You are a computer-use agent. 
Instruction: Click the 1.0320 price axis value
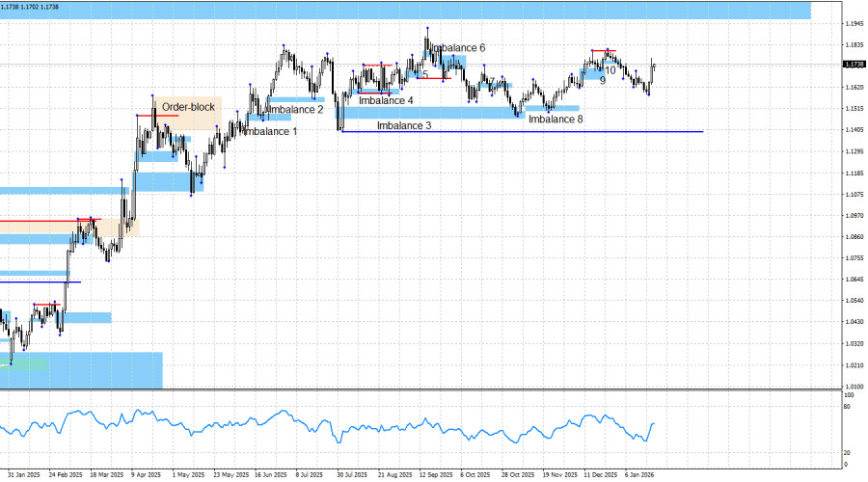(854, 343)
